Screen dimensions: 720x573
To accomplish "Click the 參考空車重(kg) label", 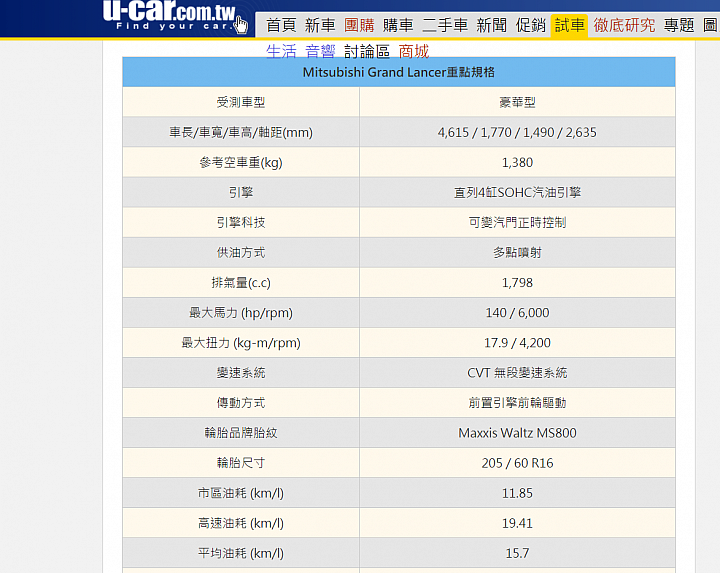I will (x=241, y=163).
